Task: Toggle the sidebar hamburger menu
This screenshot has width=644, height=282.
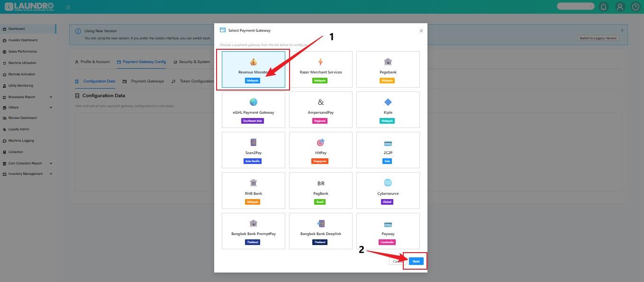Action: coord(68,7)
